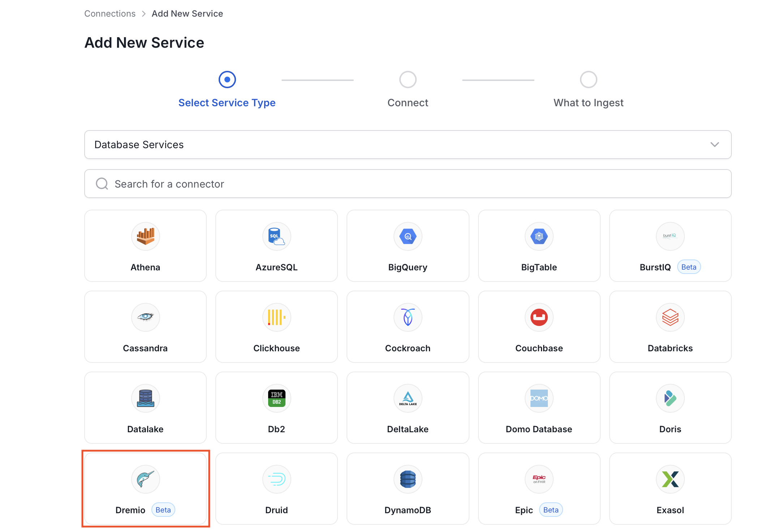
Task: Select the Exasol X icon
Action: (x=670, y=479)
